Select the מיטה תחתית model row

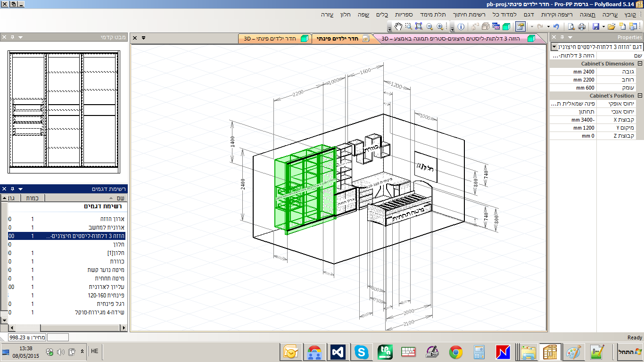(x=67, y=278)
